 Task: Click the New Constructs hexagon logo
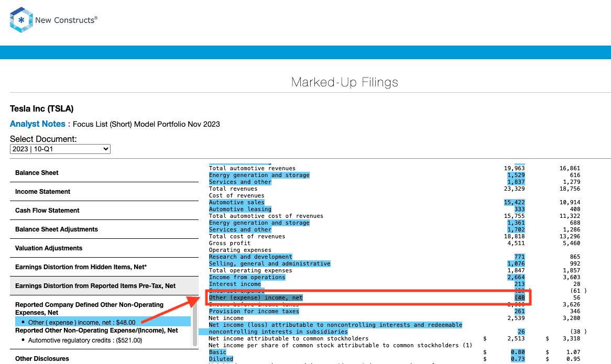21,20
